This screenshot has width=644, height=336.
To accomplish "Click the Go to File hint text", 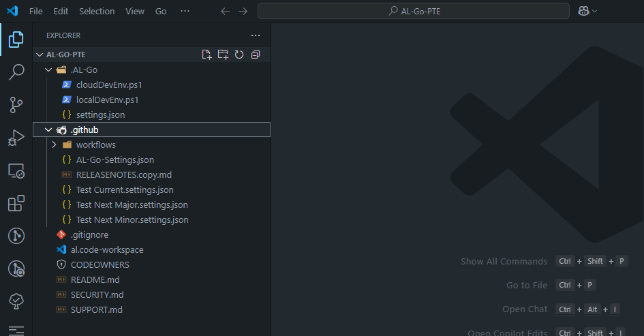I will point(527,285).
